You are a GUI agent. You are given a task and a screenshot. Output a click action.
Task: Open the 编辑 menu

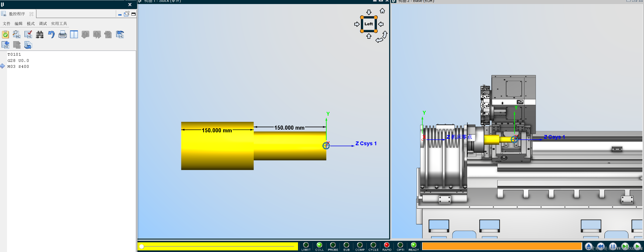click(19, 24)
